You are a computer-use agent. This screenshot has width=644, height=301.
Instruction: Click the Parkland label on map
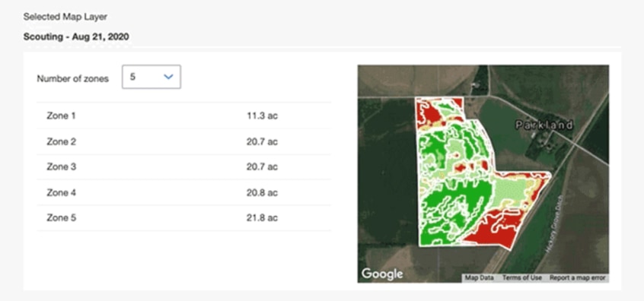click(x=544, y=125)
